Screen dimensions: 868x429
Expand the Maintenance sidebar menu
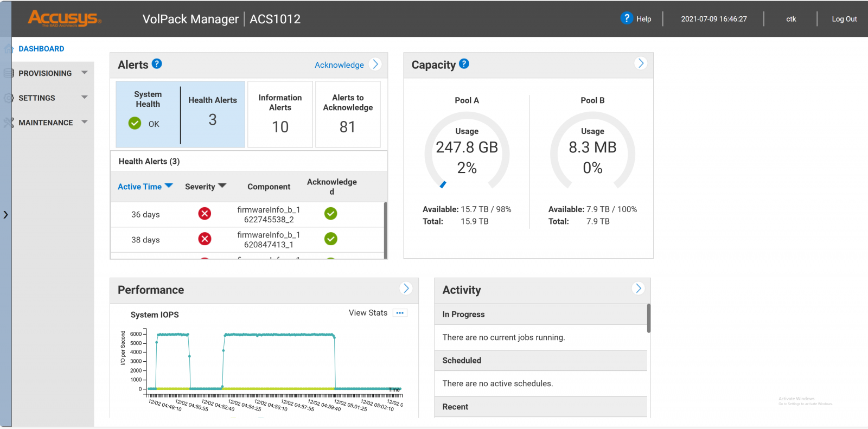84,122
